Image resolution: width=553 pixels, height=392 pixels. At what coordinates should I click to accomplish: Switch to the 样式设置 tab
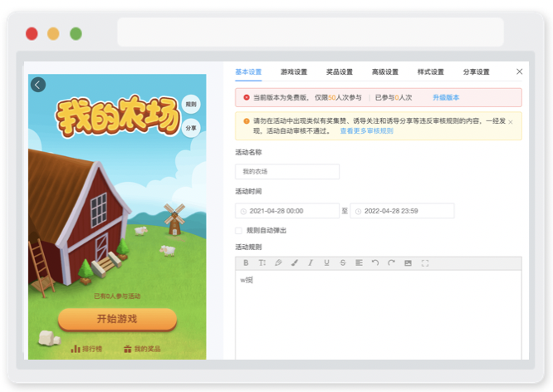click(x=430, y=72)
